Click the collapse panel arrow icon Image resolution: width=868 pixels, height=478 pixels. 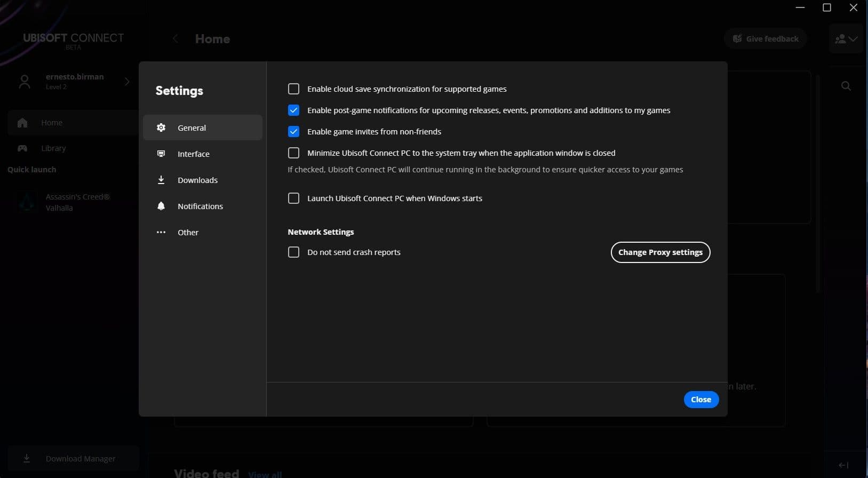(843, 465)
